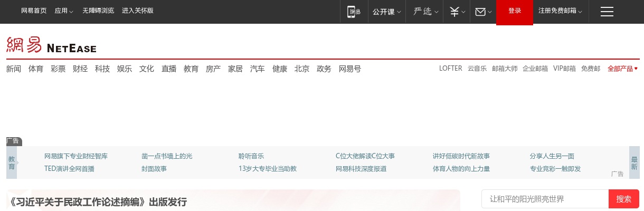Open headline 《习近平关于民政工作论述摘编》出版发行

point(98,202)
